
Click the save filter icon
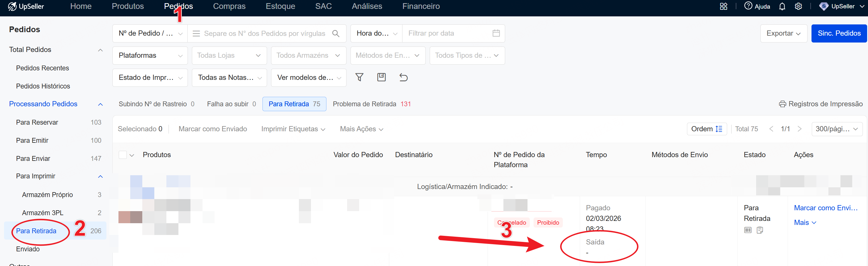point(381,77)
